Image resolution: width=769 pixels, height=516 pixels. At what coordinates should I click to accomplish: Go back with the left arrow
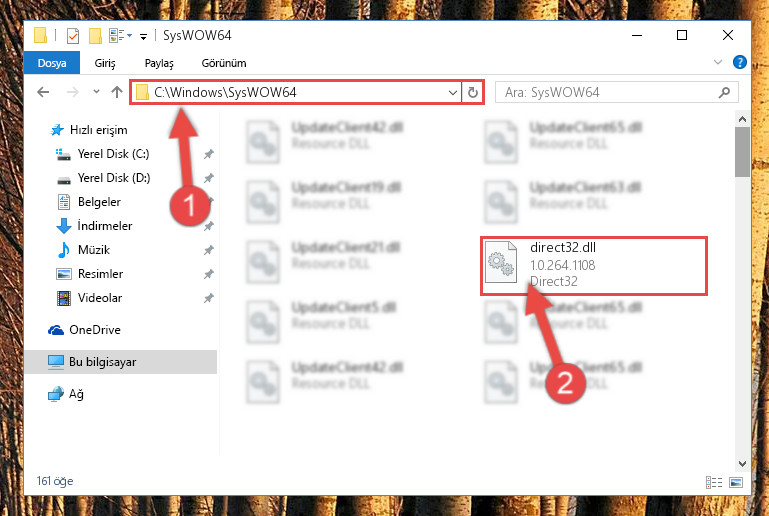tap(43, 92)
